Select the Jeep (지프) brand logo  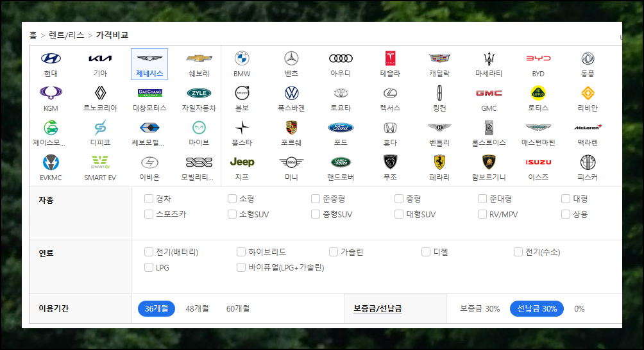(x=242, y=162)
